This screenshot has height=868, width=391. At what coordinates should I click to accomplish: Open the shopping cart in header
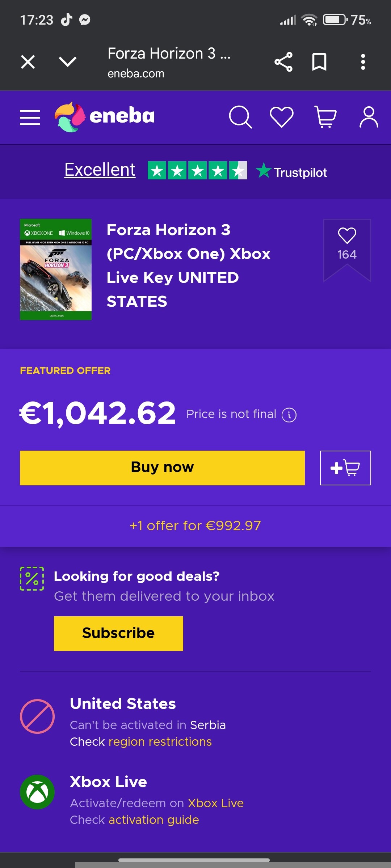[x=325, y=117]
